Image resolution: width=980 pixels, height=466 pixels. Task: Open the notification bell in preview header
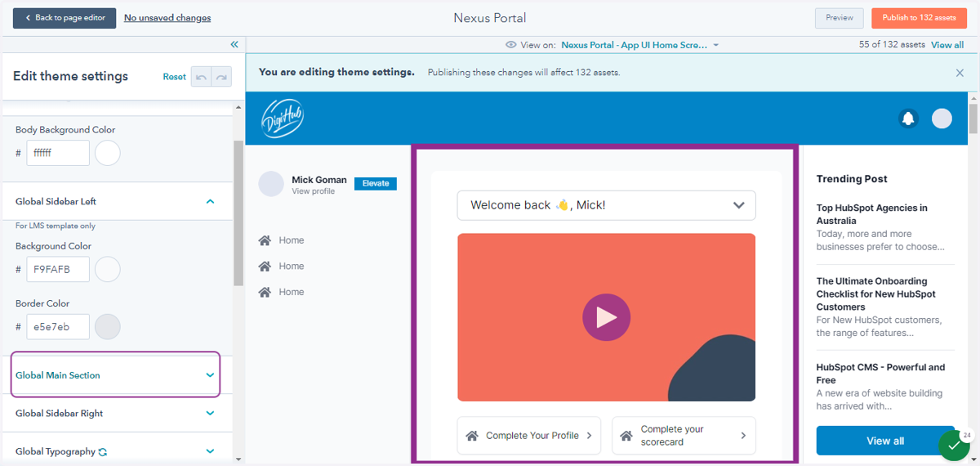(x=908, y=119)
